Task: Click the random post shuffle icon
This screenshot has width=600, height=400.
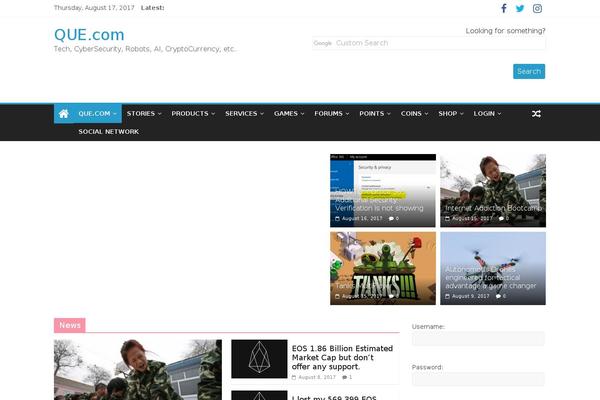Action: pyautogui.click(x=536, y=114)
